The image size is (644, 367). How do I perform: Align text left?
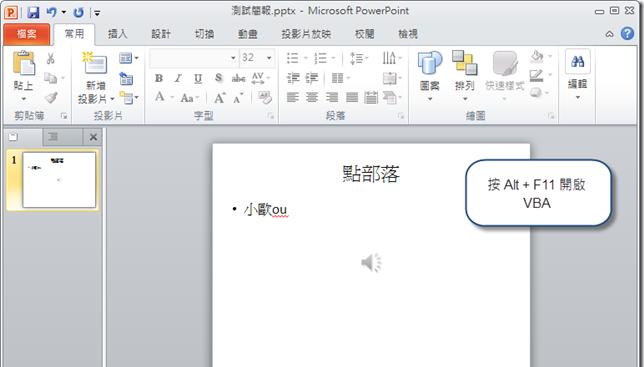(x=292, y=98)
